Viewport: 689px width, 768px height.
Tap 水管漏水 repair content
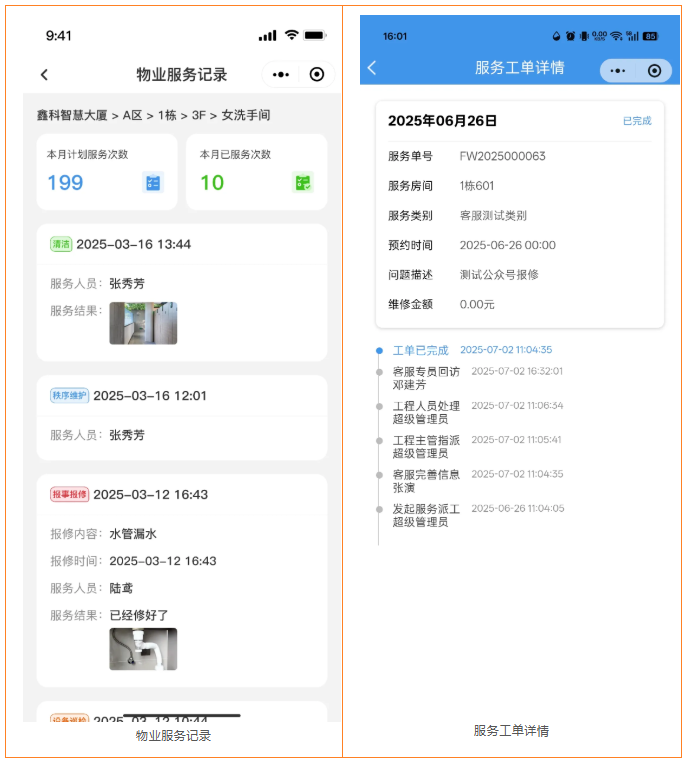(133, 534)
